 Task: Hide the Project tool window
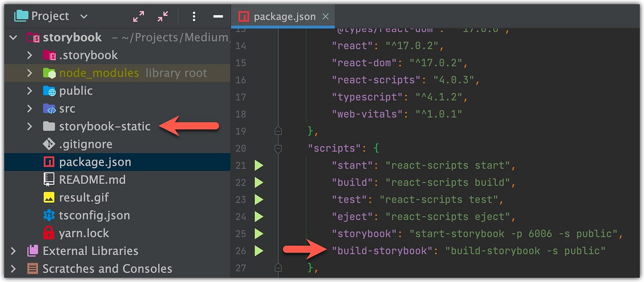click(x=218, y=16)
